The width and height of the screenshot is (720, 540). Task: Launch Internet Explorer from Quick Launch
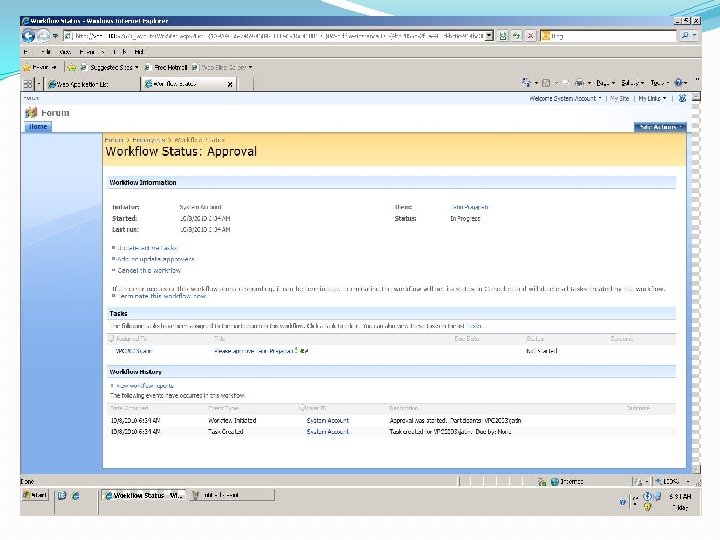click(x=76, y=495)
